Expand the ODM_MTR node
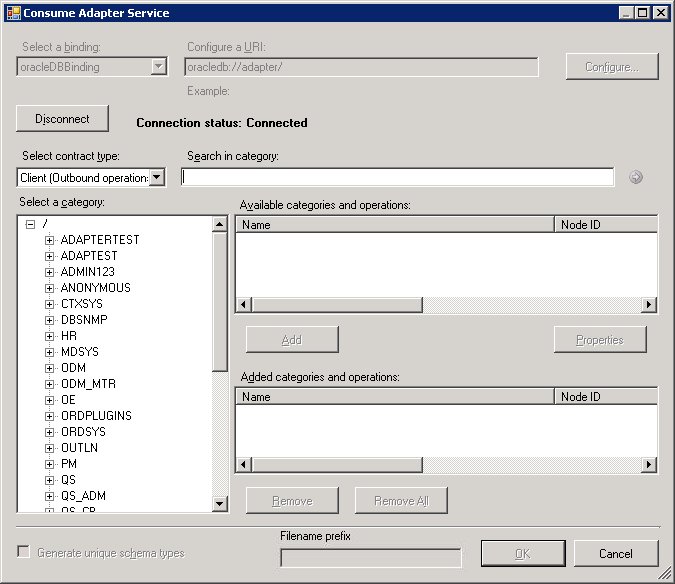Screen dimensions: 675x584 point(50,384)
